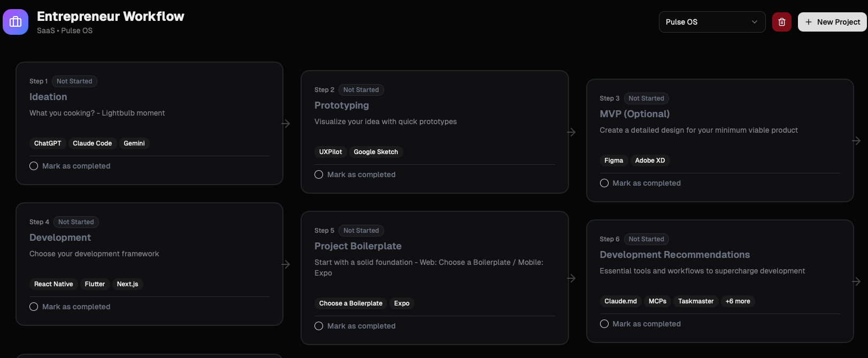
Task: Click arrow right of MVP (Optional) card
Action: (856, 141)
